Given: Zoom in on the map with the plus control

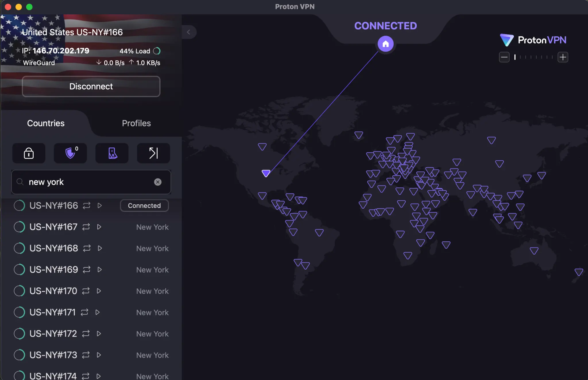Looking at the screenshot, I should pyautogui.click(x=563, y=57).
